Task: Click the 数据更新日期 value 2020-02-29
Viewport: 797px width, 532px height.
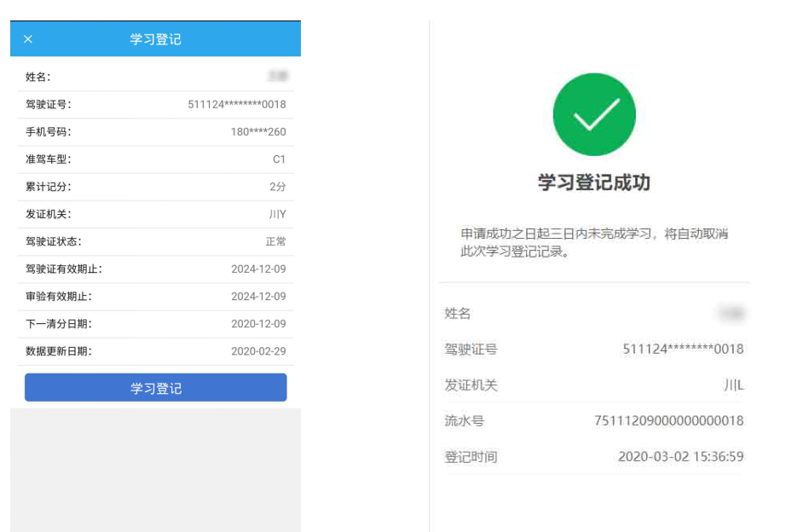Action: point(258,351)
